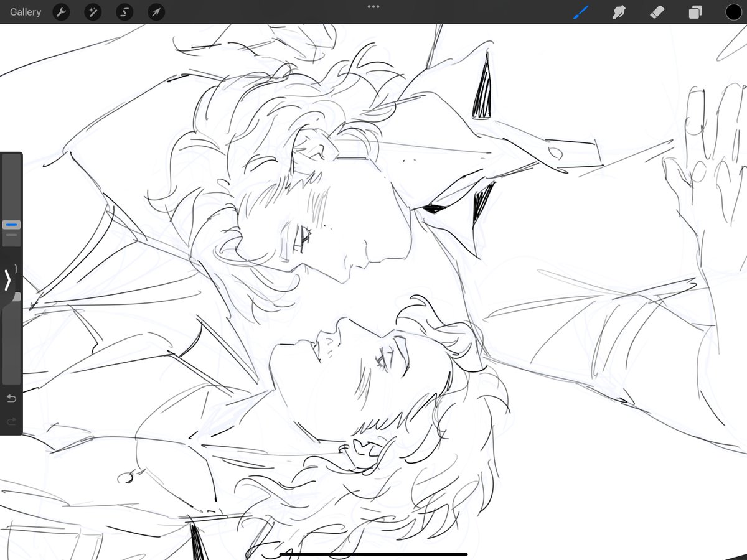Activate the Transform arrow tool

[156, 12]
